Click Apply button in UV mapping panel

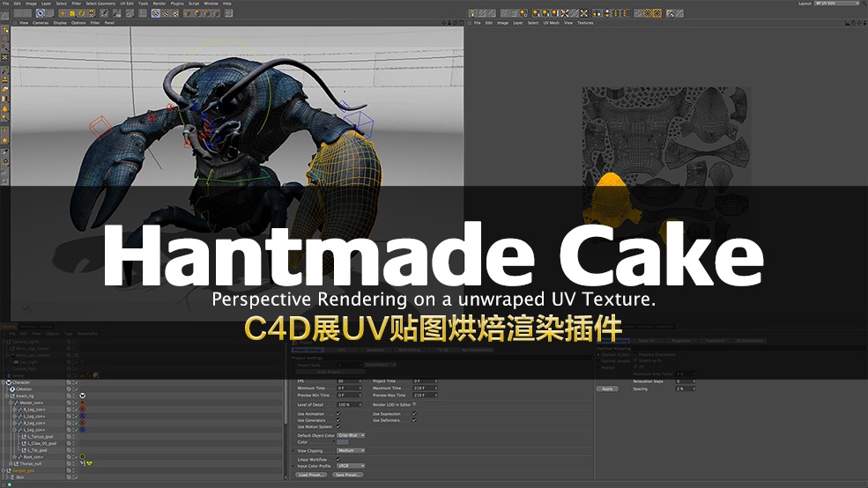[x=607, y=389]
